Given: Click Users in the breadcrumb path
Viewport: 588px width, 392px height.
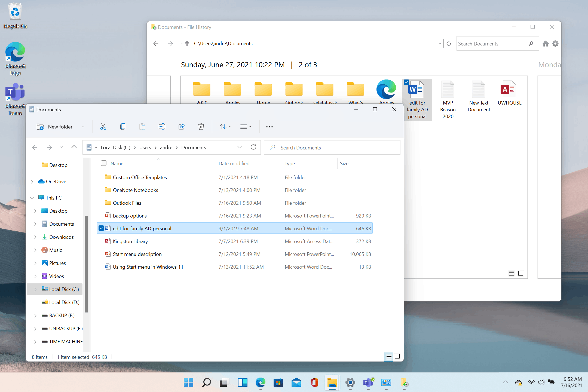Looking at the screenshot, I should coord(145,147).
